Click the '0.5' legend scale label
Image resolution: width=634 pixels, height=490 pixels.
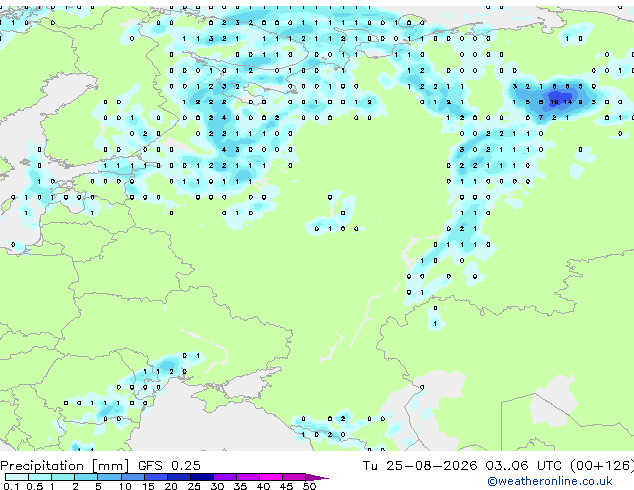click(x=35, y=486)
